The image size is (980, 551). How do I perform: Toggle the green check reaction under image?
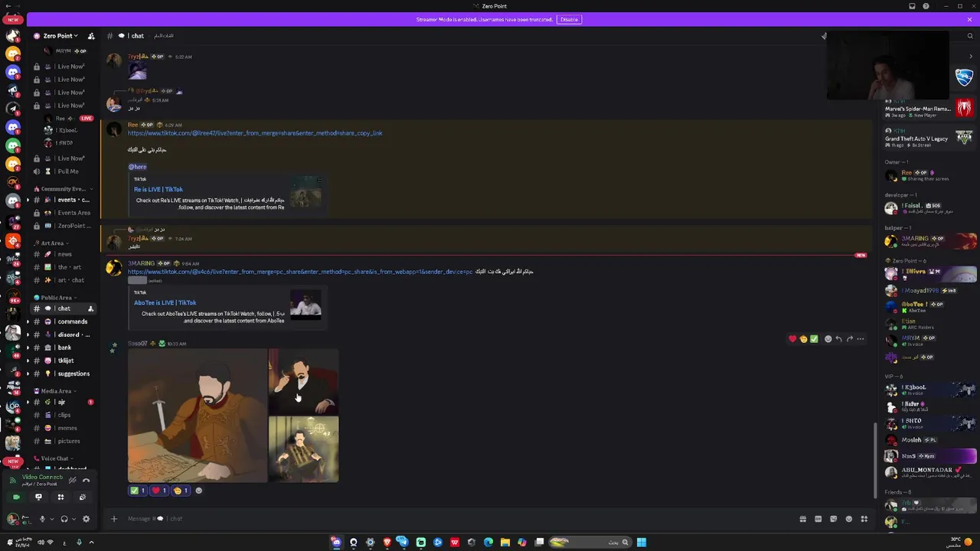click(x=138, y=491)
